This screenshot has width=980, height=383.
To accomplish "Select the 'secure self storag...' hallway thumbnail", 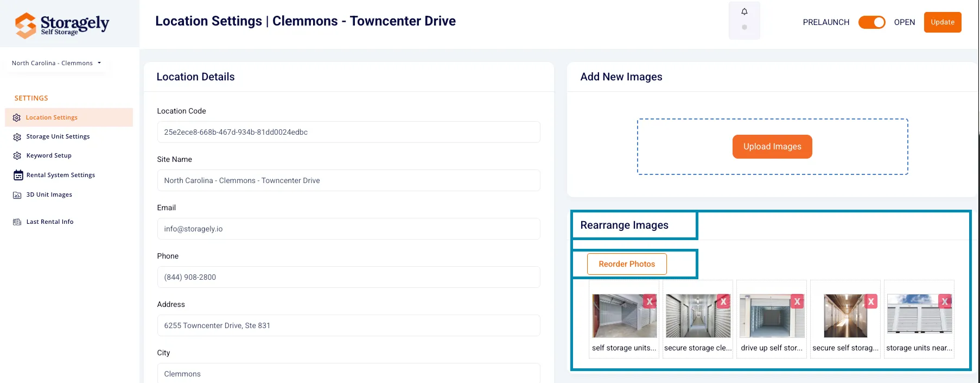I will point(846,316).
